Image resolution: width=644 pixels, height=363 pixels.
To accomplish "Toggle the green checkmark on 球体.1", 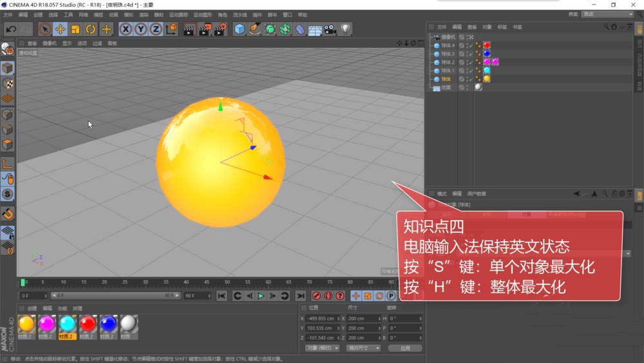I will (x=471, y=71).
